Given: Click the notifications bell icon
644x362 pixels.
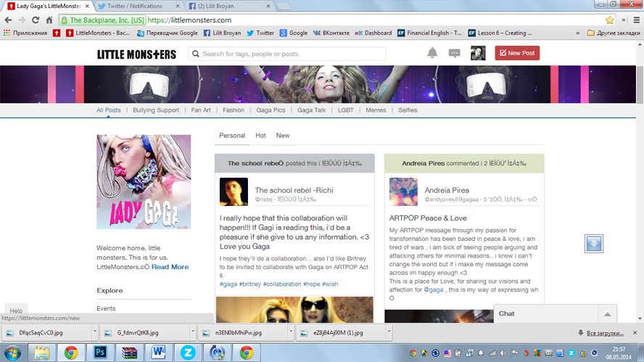Looking at the screenshot, I should point(432,53).
